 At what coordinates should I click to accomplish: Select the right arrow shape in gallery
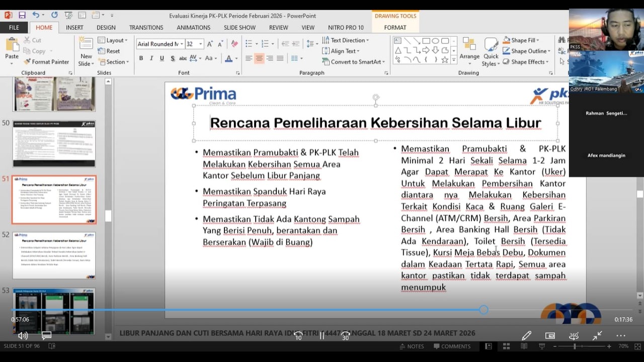(426, 50)
